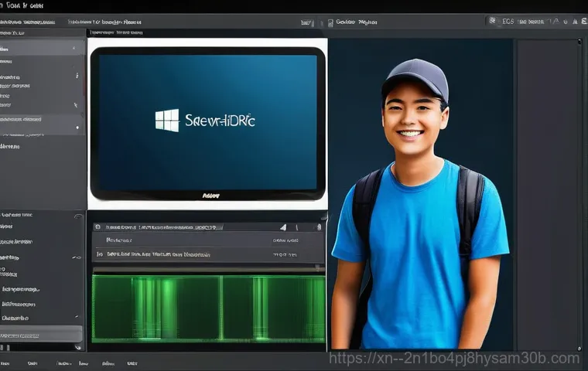Click the highlighted button at the bottom of the left sidebar
The height and width of the screenshot is (371, 588).
[40, 335]
